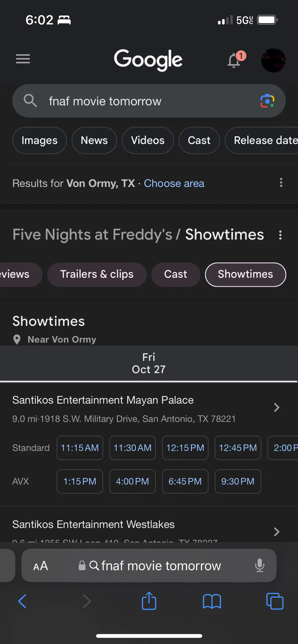Pick the 11:15 AM Standard showtime
This screenshot has width=298, height=644.
(x=80, y=448)
